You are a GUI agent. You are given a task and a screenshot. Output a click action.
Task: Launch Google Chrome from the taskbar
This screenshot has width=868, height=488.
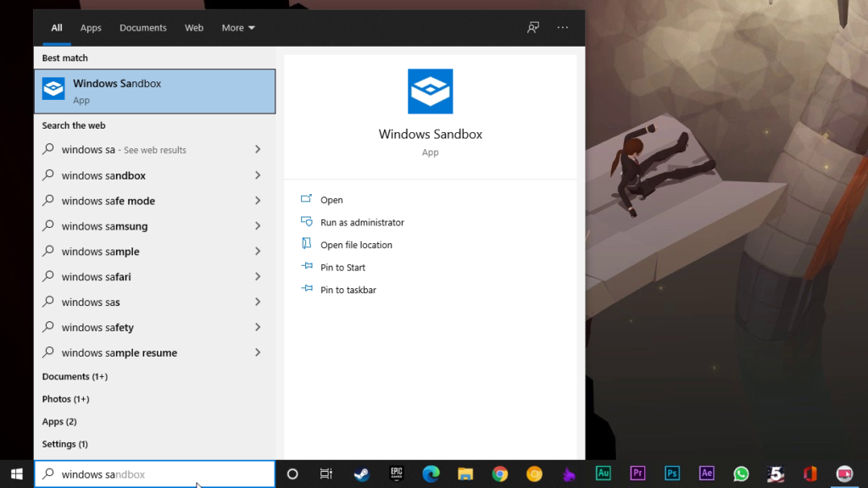click(x=500, y=474)
